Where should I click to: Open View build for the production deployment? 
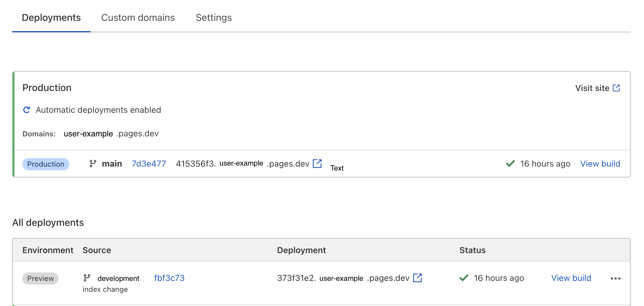pyautogui.click(x=600, y=164)
